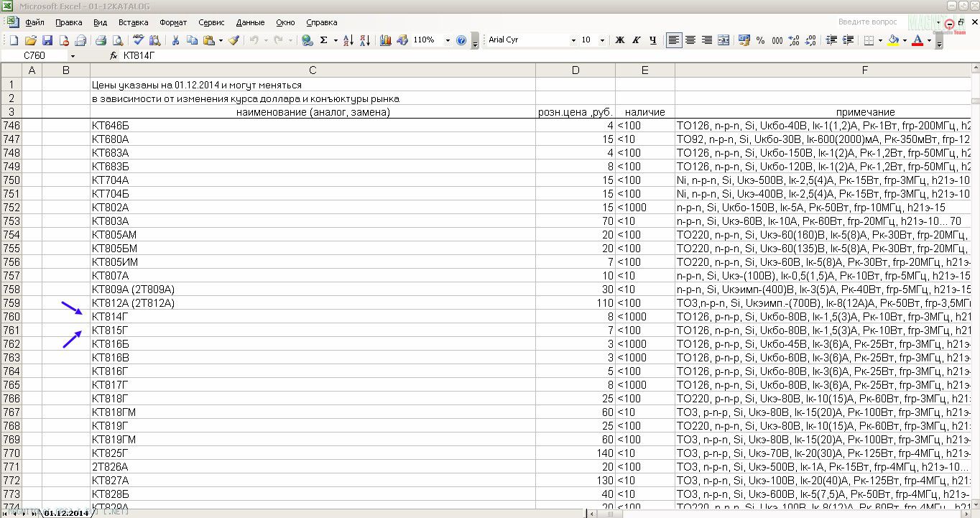Click the Merge and Center icon
The width and height of the screenshot is (980, 518).
point(724,40)
